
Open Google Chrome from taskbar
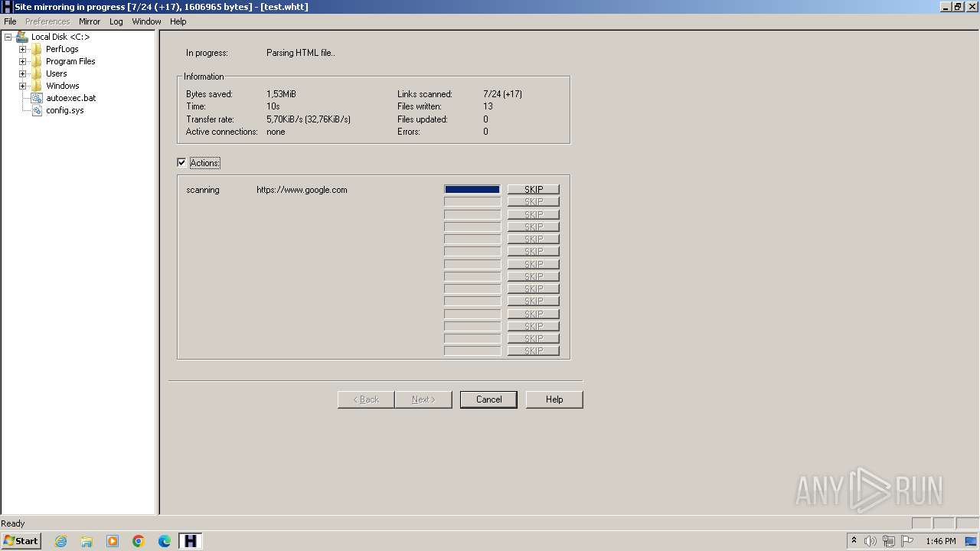(139, 541)
